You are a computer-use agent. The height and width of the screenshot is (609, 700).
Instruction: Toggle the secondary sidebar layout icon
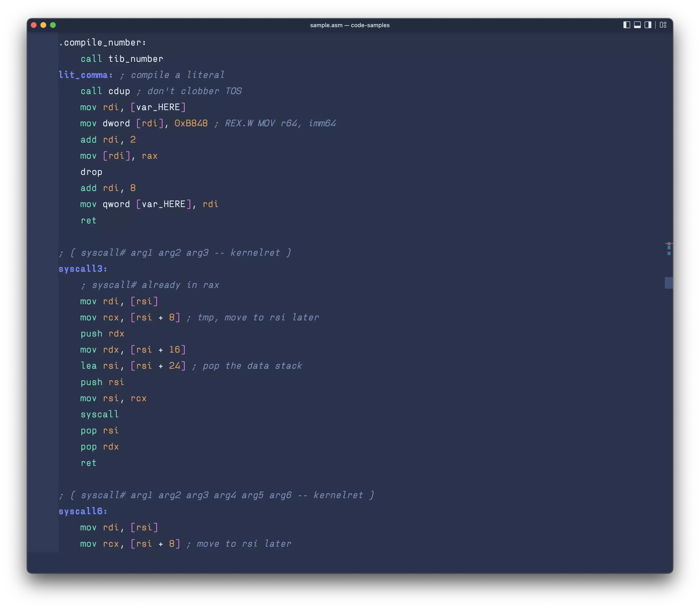click(x=648, y=25)
